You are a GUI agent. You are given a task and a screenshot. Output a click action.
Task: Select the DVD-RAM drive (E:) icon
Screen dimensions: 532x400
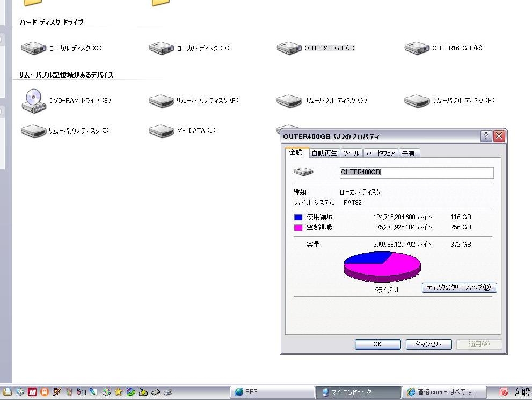click(x=34, y=101)
